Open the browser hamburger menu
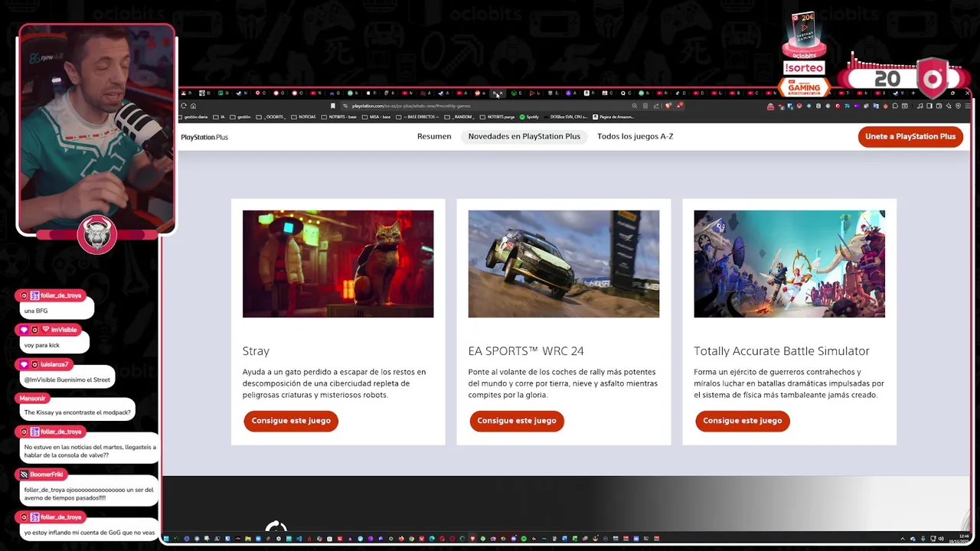The image size is (980, 551). tap(968, 106)
